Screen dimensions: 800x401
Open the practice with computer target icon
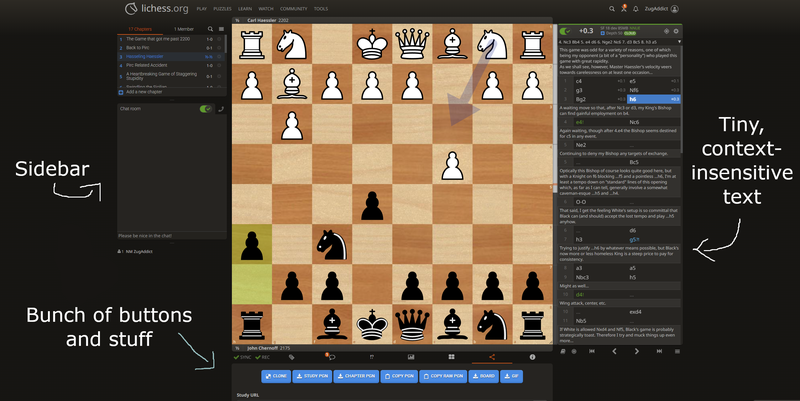coord(574,352)
